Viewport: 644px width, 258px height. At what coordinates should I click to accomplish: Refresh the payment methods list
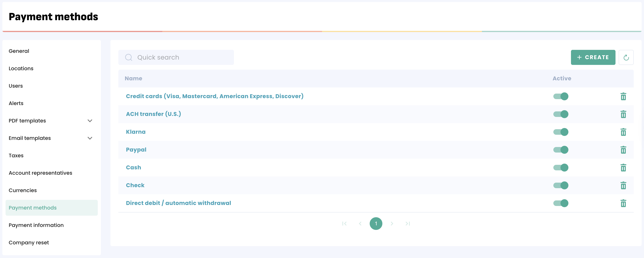[x=626, y=58]
